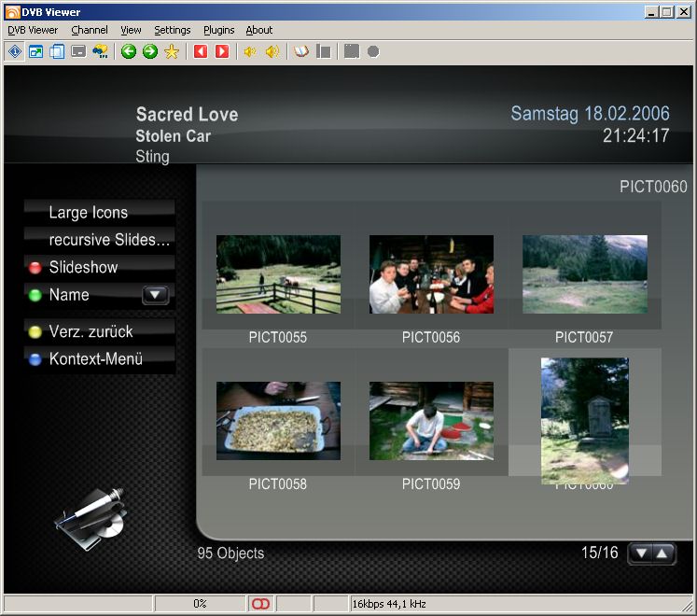This screenshot has height=616, width=697.
Task: Click the red right-arrow next icon
Action: point(222,51)
